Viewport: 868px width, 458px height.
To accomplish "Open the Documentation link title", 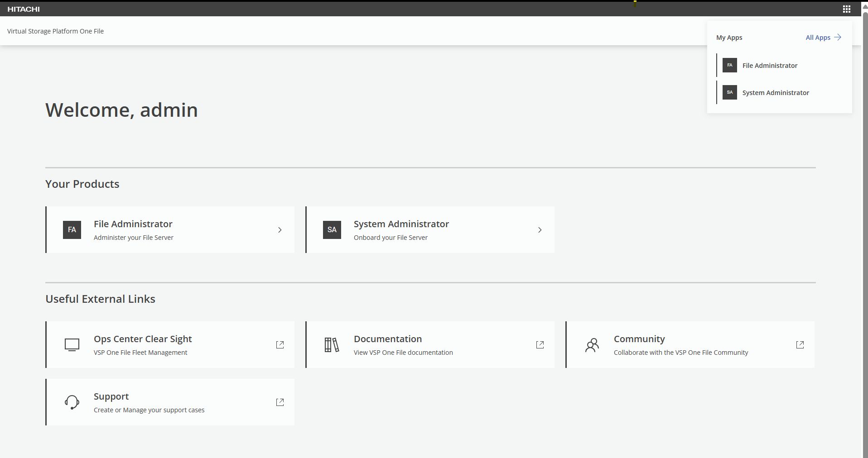I will (x=388, y=339).
